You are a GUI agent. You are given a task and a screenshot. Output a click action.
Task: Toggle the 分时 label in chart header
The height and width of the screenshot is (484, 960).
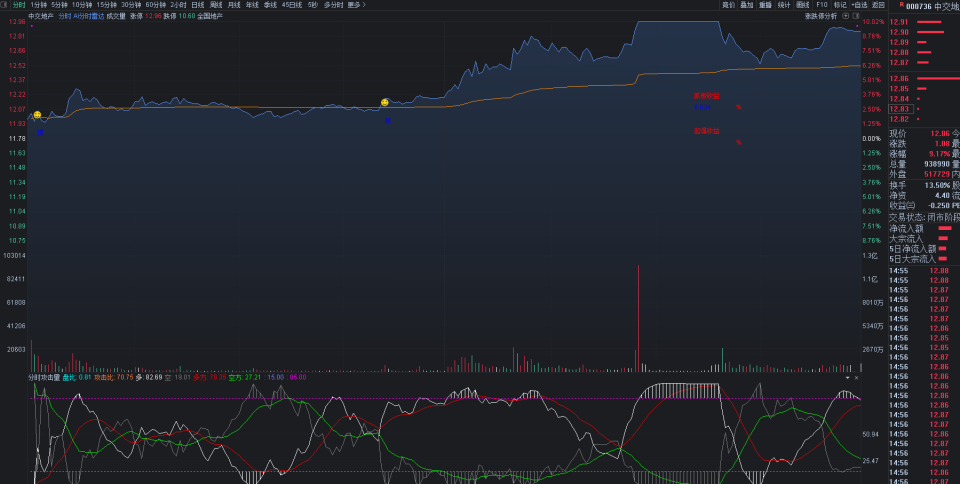(65, 16)
